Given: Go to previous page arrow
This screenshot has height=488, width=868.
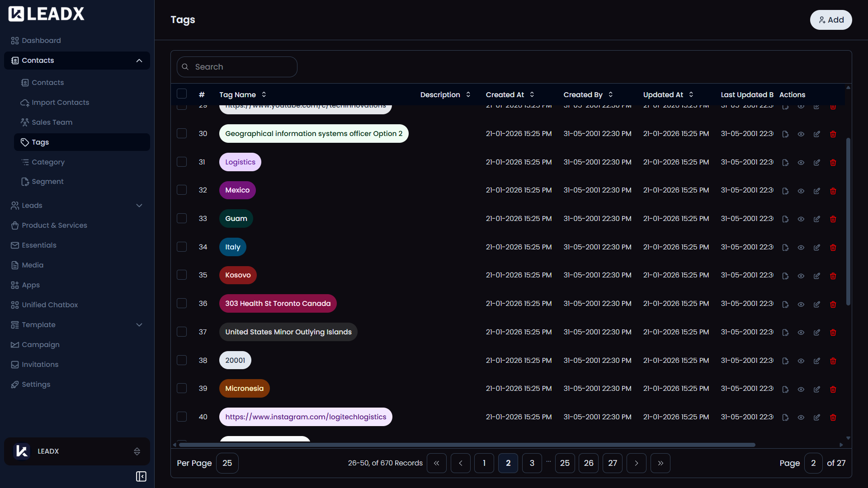Looking at the screenshot, I should coord(460,463).
